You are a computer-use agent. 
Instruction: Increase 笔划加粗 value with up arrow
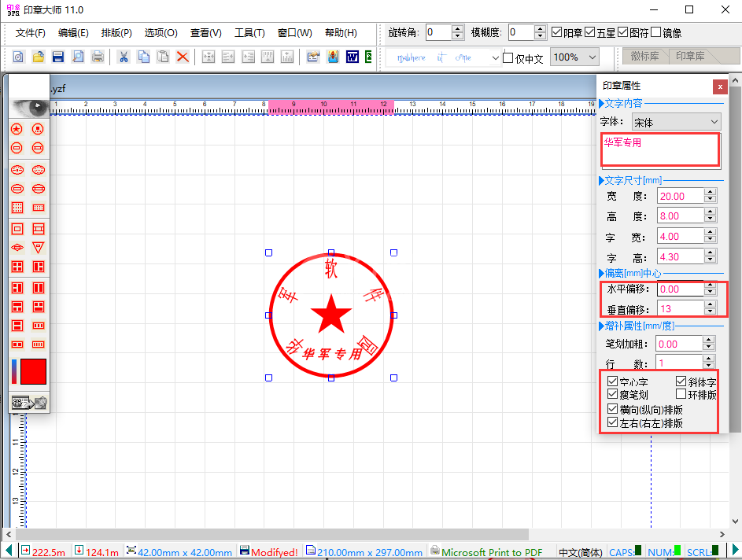708,340
